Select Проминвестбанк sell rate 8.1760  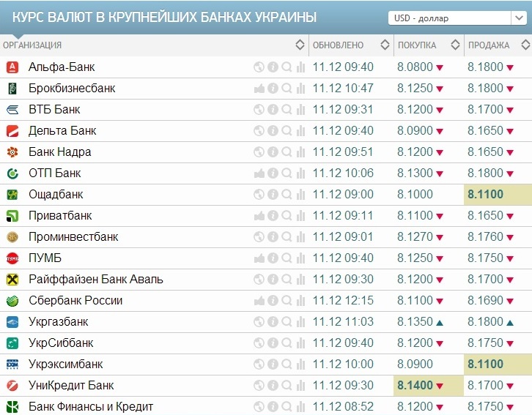486,237
